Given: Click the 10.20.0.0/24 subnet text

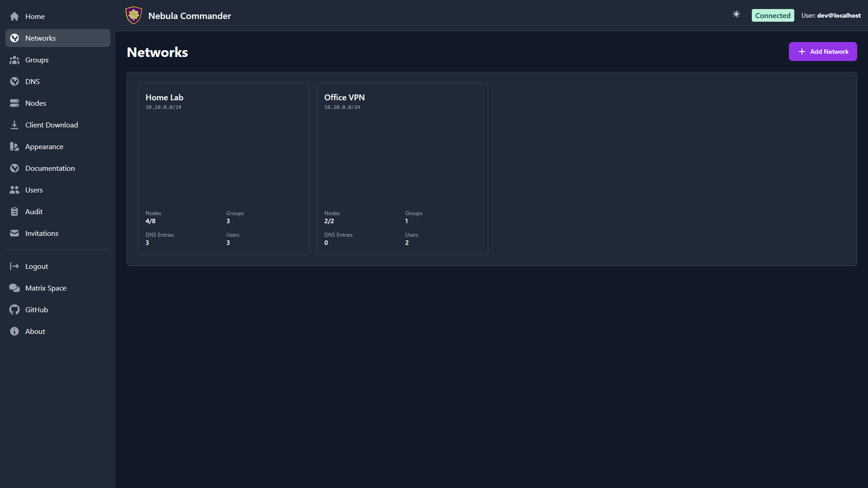Looking at the screenshot, I should click(x=342, y=107).
